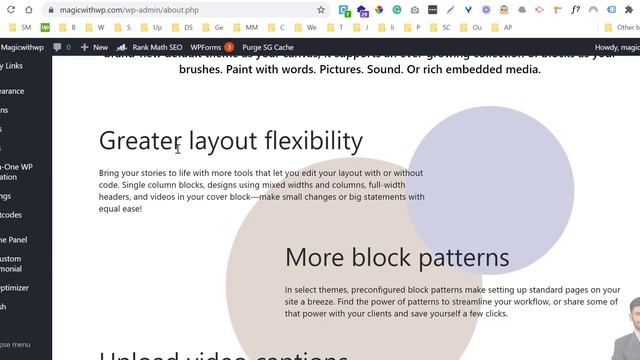
Task: Open the DS bookmark folder
Action: 182,27
